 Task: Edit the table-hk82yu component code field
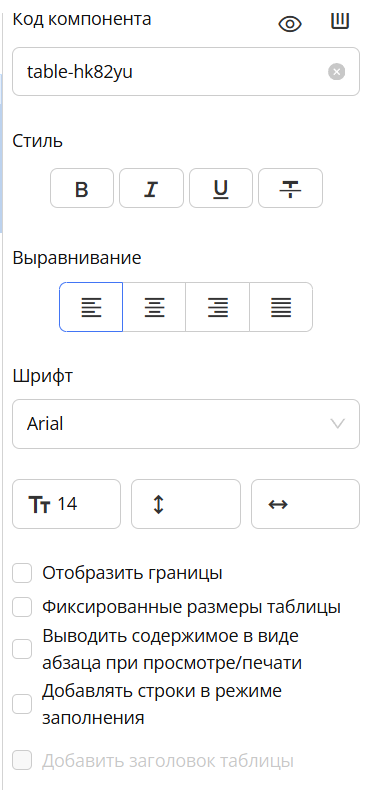point(186,72)
